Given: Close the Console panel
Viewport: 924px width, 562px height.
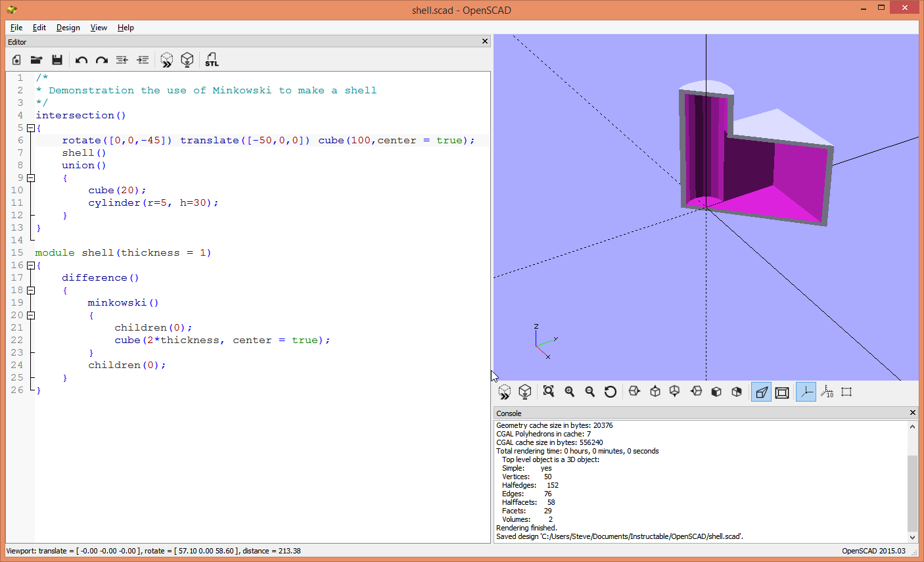Looking at the screenshot, I should pyautogui.click(x=913, y=413).
